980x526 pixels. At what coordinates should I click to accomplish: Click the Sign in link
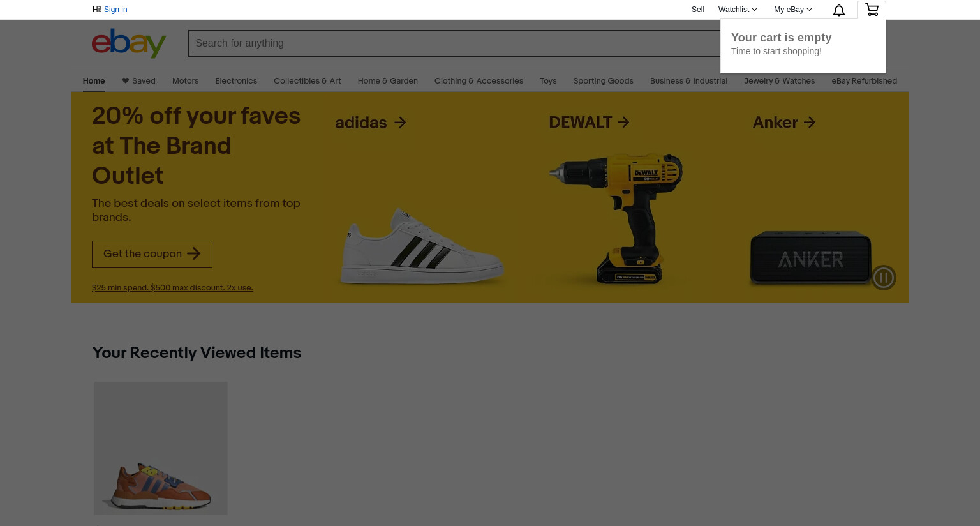click(x=115, y=10)
